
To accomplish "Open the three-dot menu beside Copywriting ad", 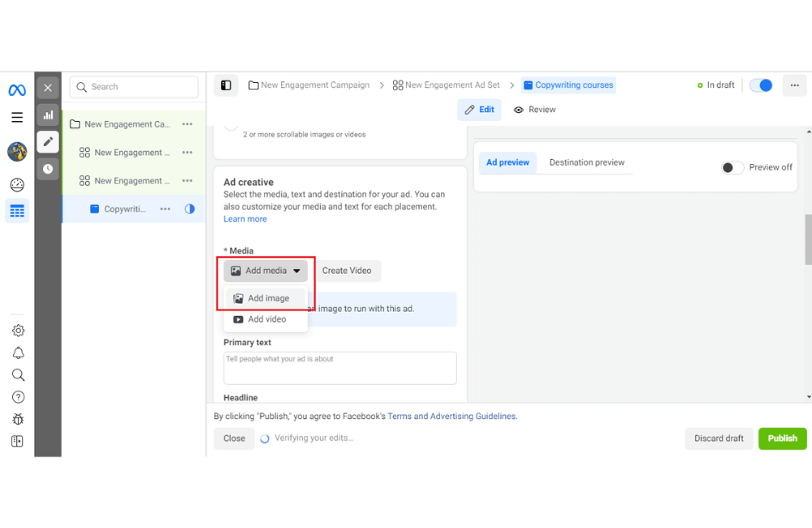I will (165, 209).
